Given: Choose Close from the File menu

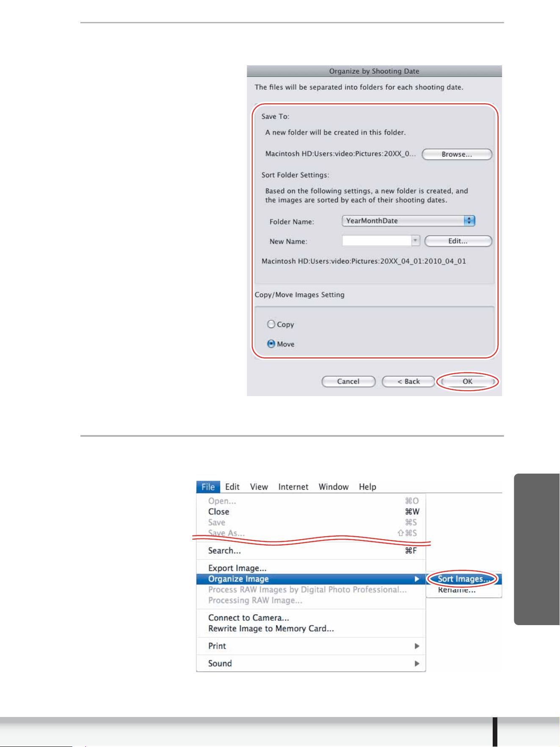Looking at the screenshot, I should (311, 512).
